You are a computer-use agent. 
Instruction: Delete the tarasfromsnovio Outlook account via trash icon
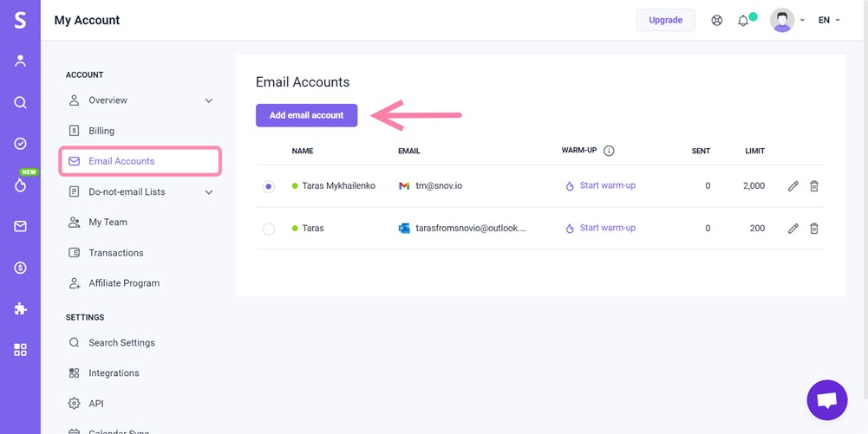pos(813,229)
